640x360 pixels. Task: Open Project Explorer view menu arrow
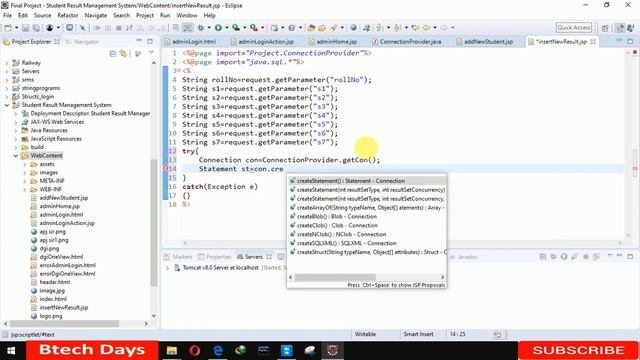(x=151, y=53)
